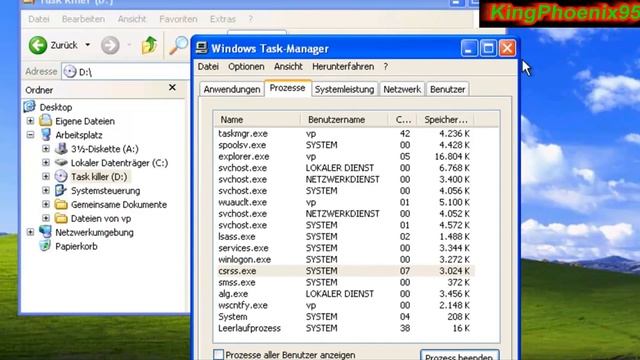
Task: Open Explorer Bearbeiten menu
Action: tap(83, 19)
